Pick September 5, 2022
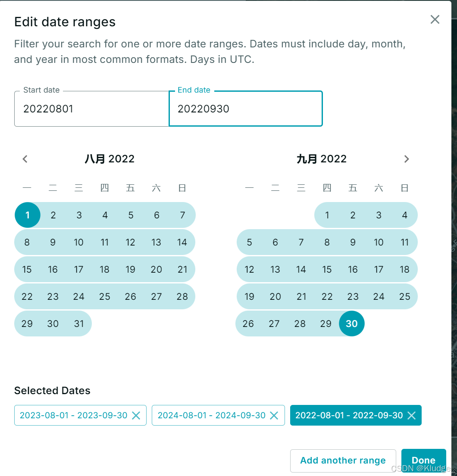The height and width of the screenshot is (476, 457). pyautogui.click(x=250, y=242)
